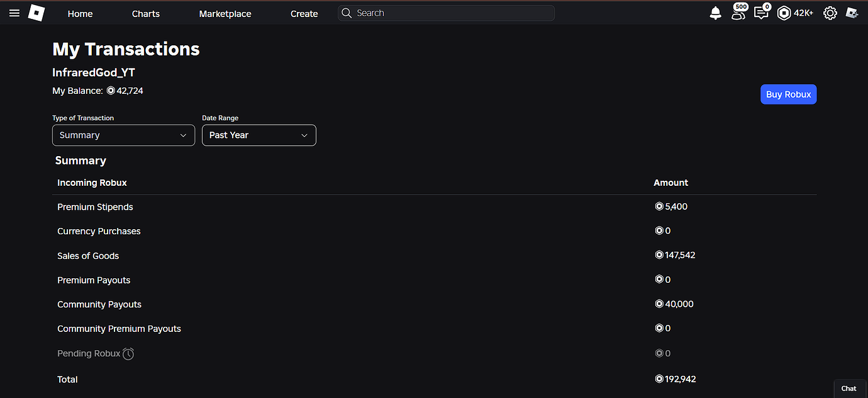Screen dimensions: 868x398
Task: Click the search magnifier icon
Action: pos(347,13)
